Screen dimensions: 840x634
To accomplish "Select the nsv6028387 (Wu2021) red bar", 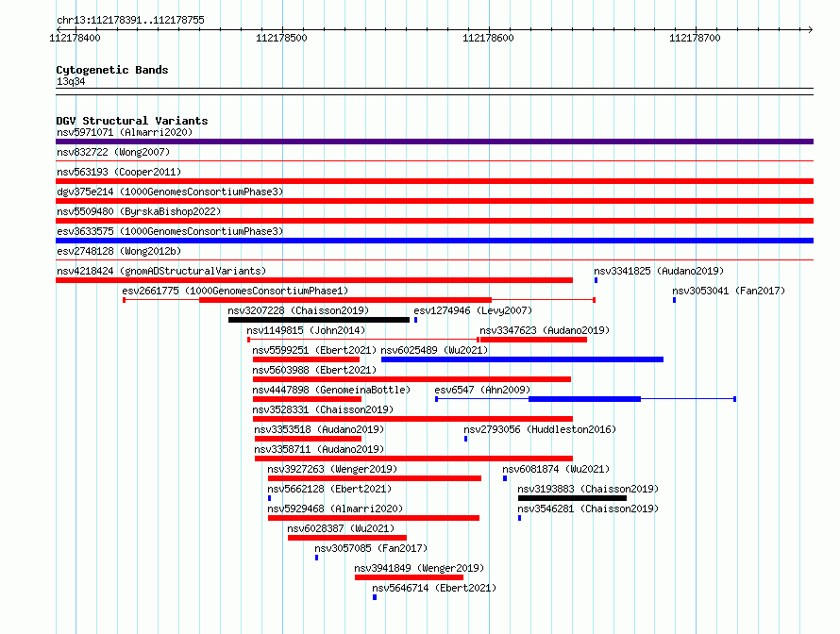I will coord(347,538).
